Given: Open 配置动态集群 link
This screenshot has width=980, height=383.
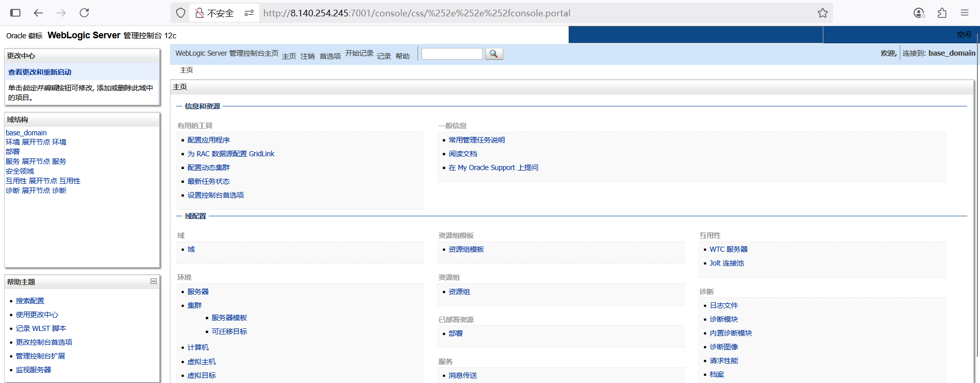Looking at the screenshot, I should [209, 167].
